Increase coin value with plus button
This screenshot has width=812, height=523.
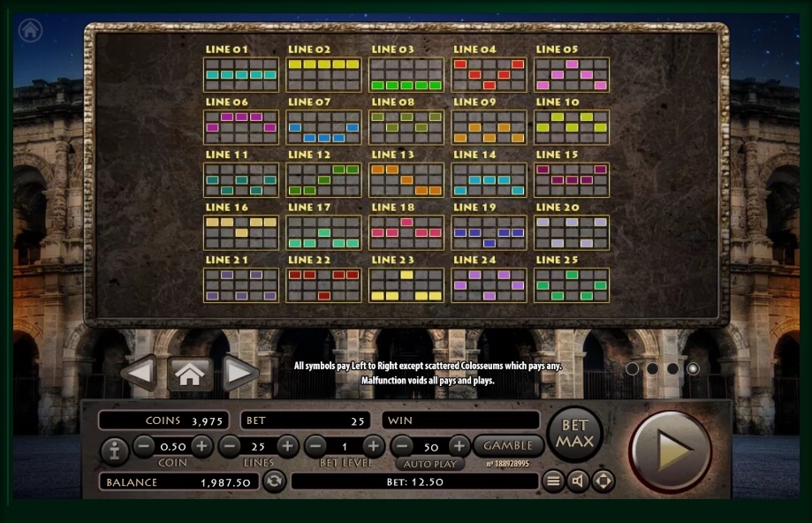(201, 446)
